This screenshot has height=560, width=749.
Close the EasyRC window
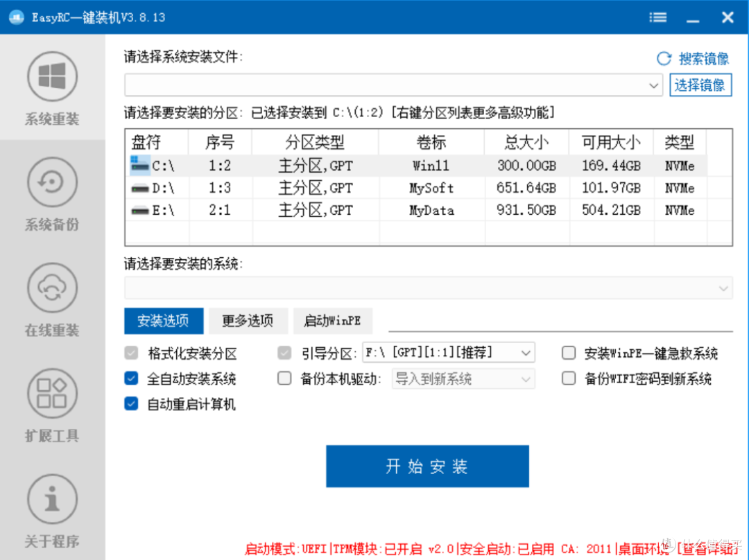(728, 17)
